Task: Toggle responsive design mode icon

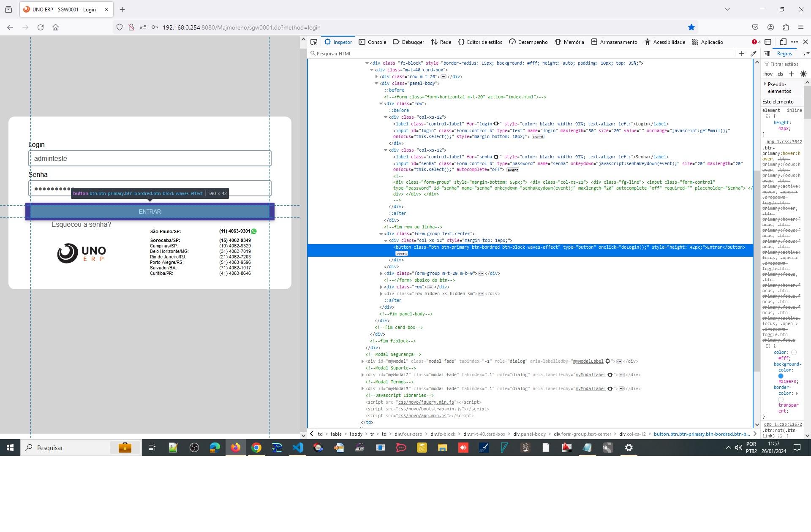Action: (x=783, y=42)
